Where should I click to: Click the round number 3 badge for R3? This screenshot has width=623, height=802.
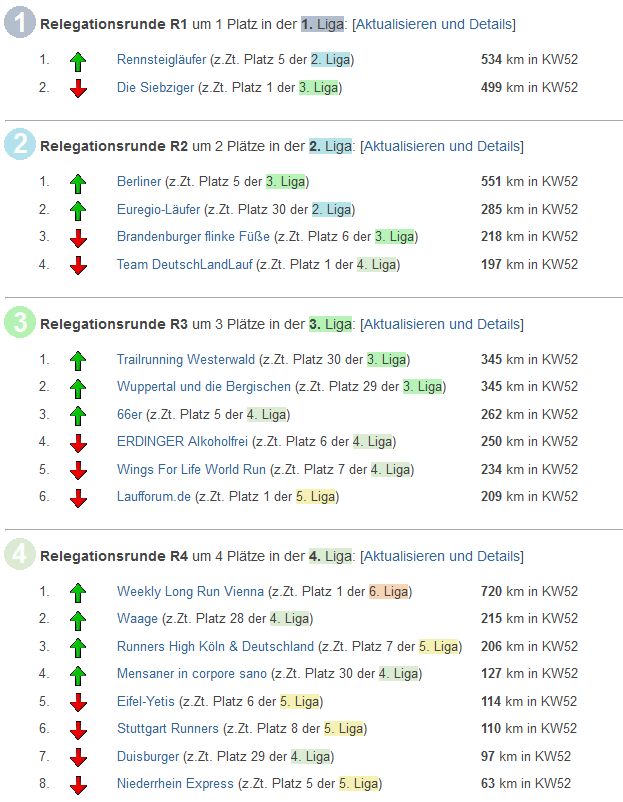(20, 322)
